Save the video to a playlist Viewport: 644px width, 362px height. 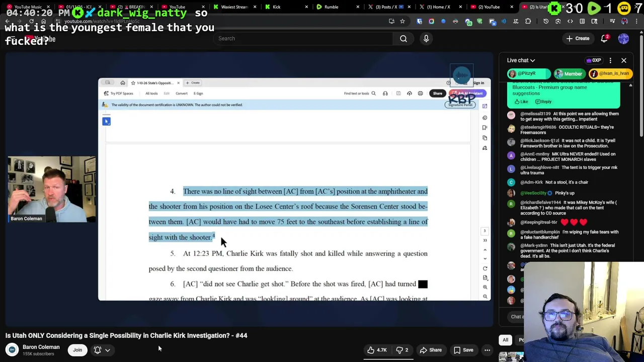(463, 350)
